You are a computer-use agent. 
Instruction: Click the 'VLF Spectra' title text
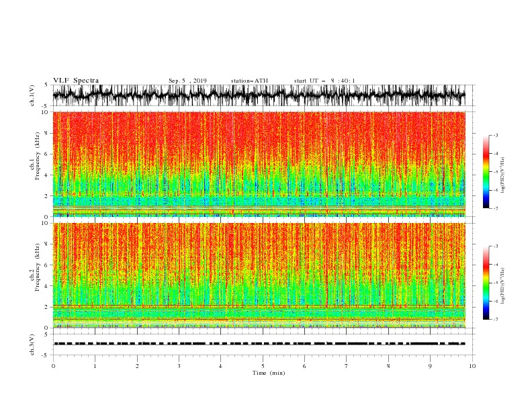[x=76, y=81]
